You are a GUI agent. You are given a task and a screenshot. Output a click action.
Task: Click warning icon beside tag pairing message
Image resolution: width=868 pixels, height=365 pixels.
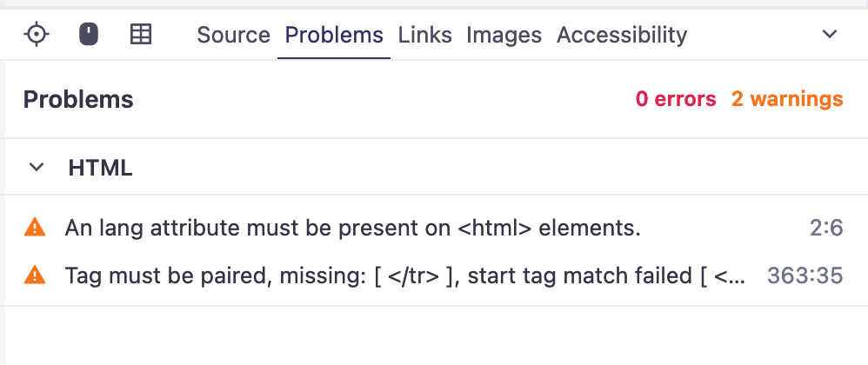click(34, 275)
